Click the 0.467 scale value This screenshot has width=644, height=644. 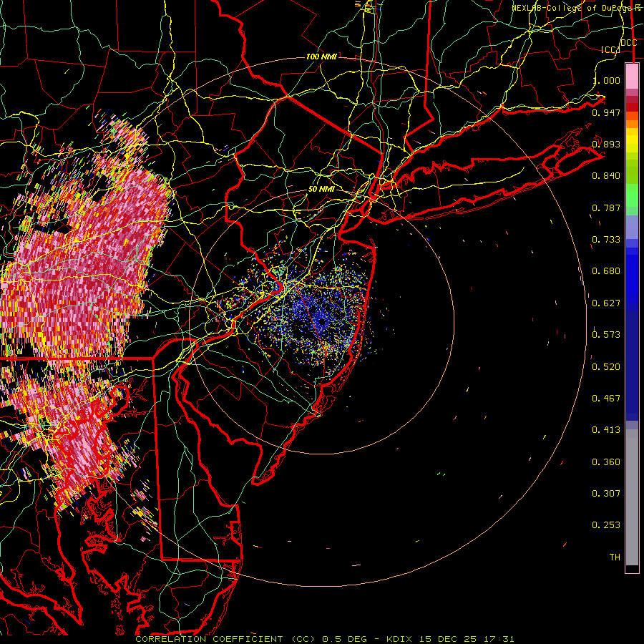click(606, 399)
